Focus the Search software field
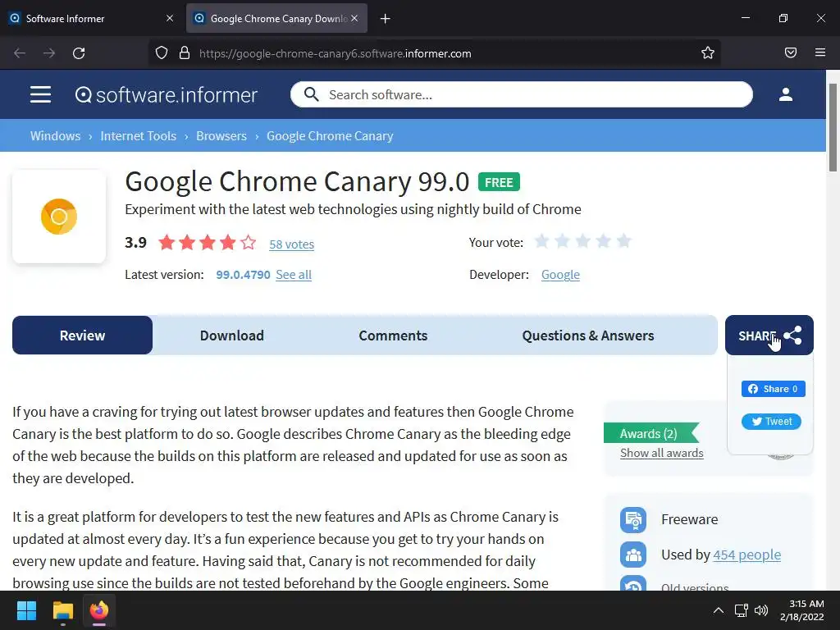This screenshot has height=630, width=840. pyautogui.click(x=521, y=95)
